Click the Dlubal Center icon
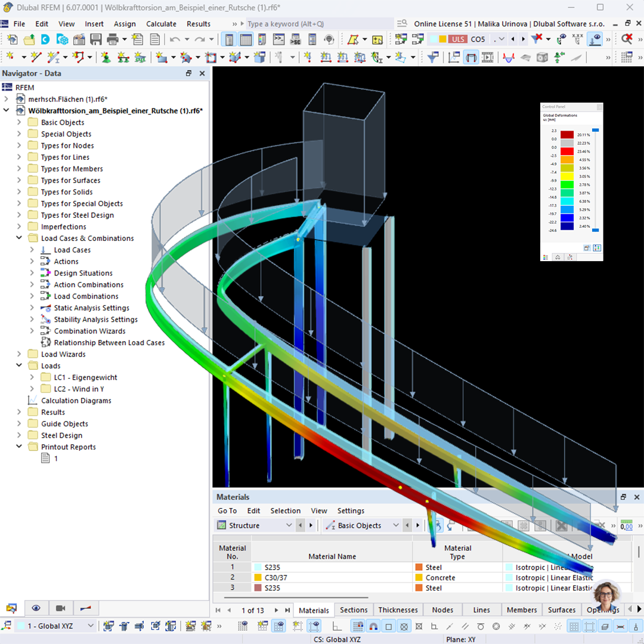The image size is (644, 644). [x=45, y=39]
